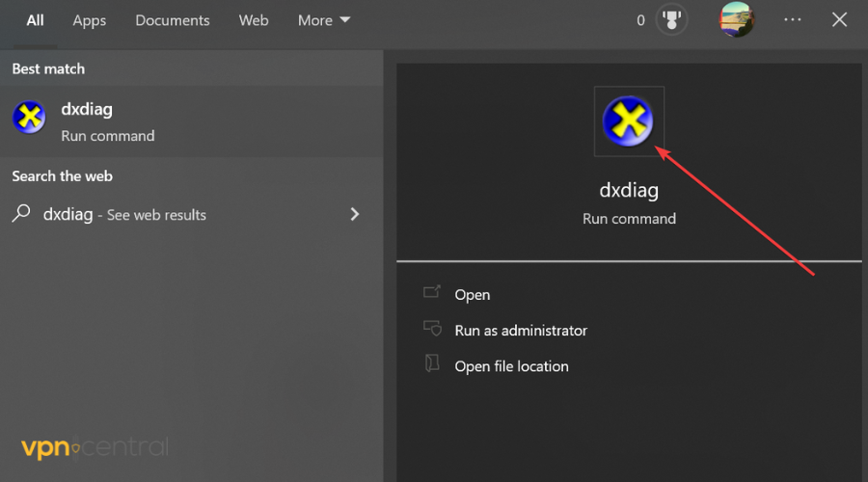The height and width of the screenshot is (482, 868).
Task: Click the Open action label
Action: point(473,295)
